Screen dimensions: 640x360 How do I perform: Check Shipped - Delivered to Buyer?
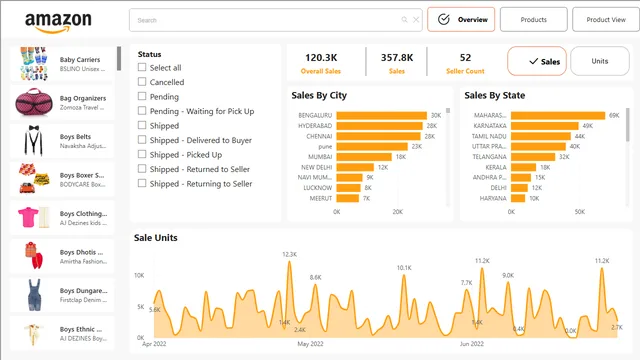142,140
